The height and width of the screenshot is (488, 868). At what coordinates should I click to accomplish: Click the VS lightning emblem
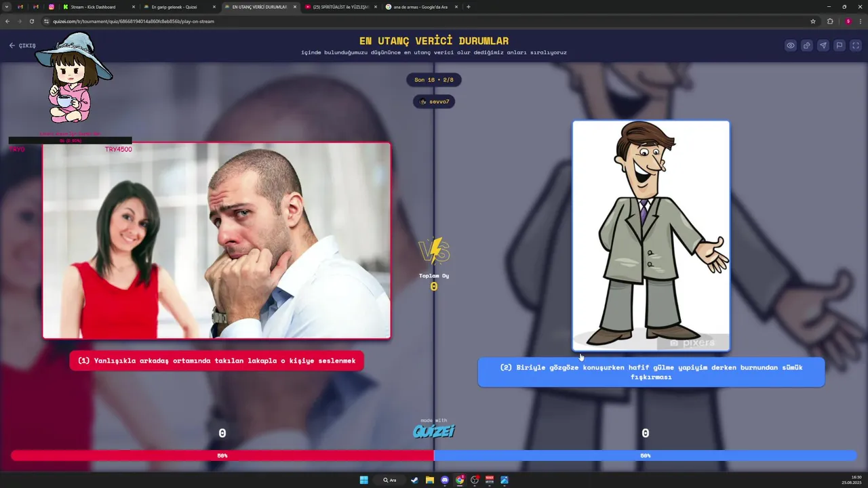434,251
